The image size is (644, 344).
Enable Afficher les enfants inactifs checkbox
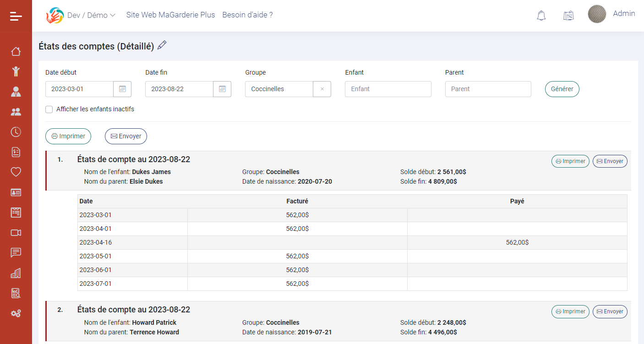tap(49, 109)
